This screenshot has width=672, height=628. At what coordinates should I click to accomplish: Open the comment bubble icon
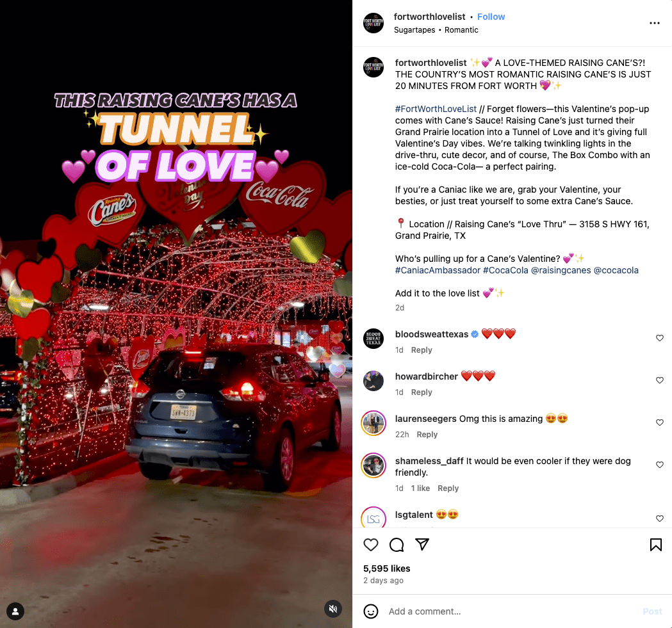tap(397, 545)
